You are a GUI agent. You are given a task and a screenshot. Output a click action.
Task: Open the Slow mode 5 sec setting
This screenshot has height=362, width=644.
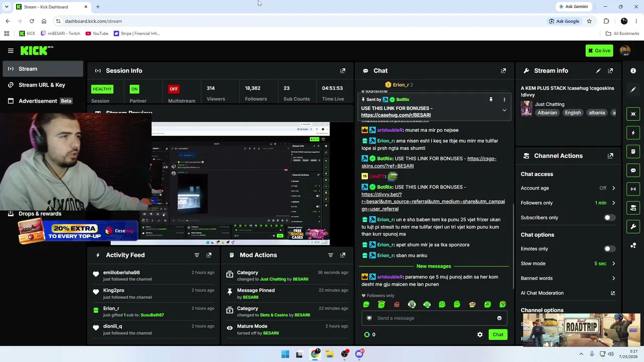click(x=568, y=263)
